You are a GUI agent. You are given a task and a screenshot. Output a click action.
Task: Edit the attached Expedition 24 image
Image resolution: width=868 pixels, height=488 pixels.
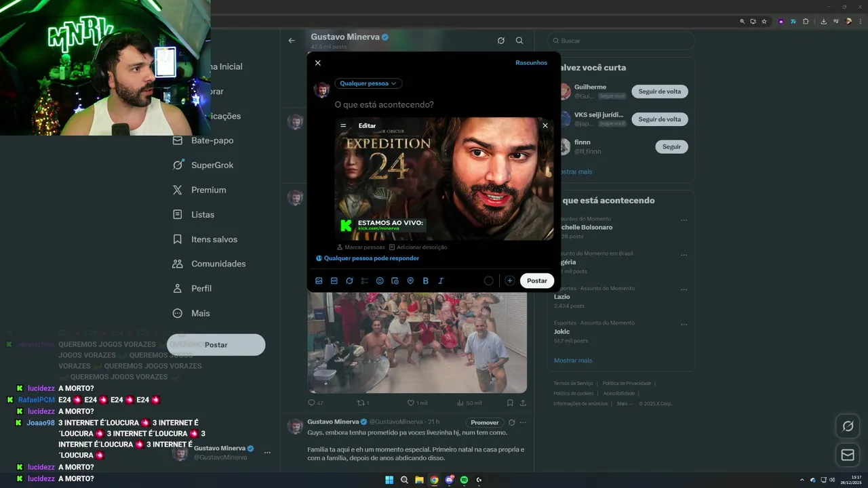point(367,125)
